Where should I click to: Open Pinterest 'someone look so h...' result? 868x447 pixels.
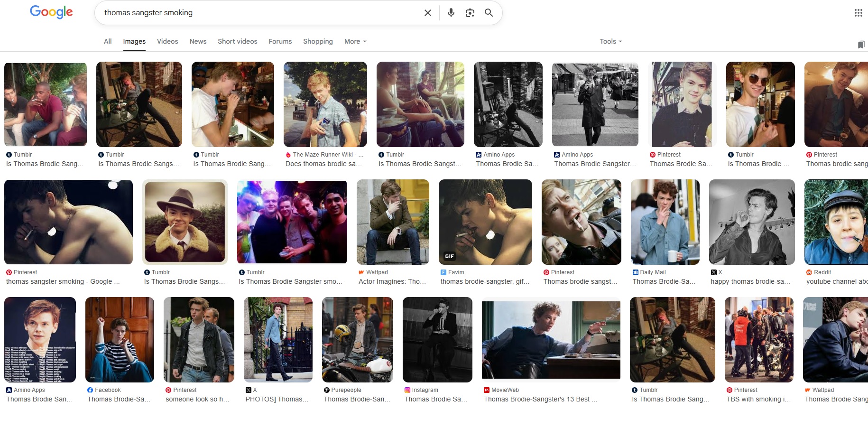pos(197,399)
